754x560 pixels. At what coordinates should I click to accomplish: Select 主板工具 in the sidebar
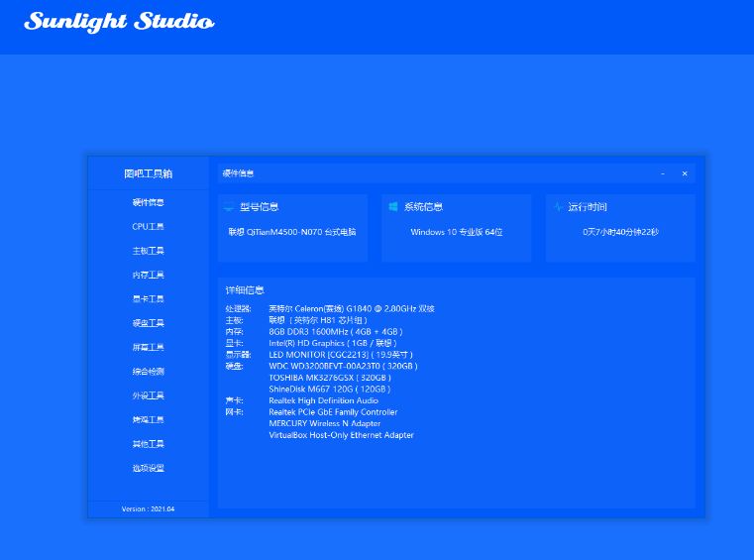tap(148, 251)
